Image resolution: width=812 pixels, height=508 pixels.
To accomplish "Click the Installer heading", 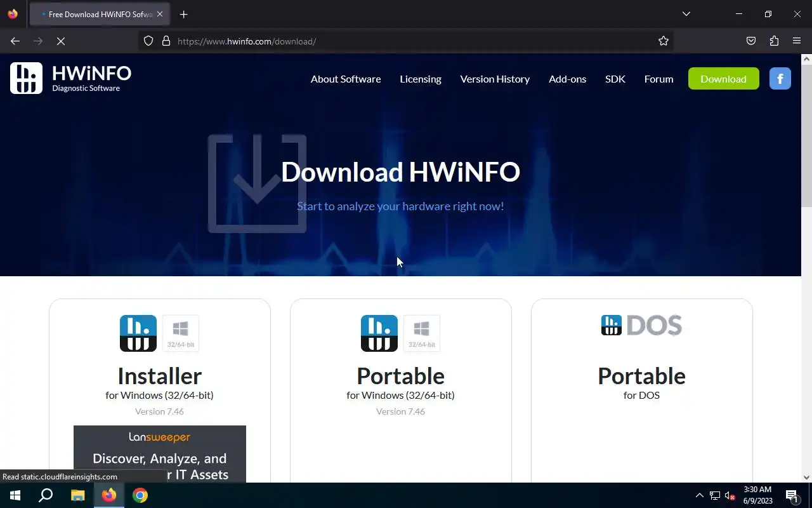I will (x=159, y=376).
